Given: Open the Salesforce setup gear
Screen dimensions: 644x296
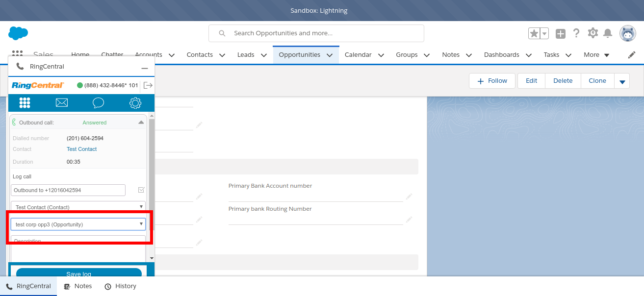Looking at the screenshot, I should [x=592, y=33].
